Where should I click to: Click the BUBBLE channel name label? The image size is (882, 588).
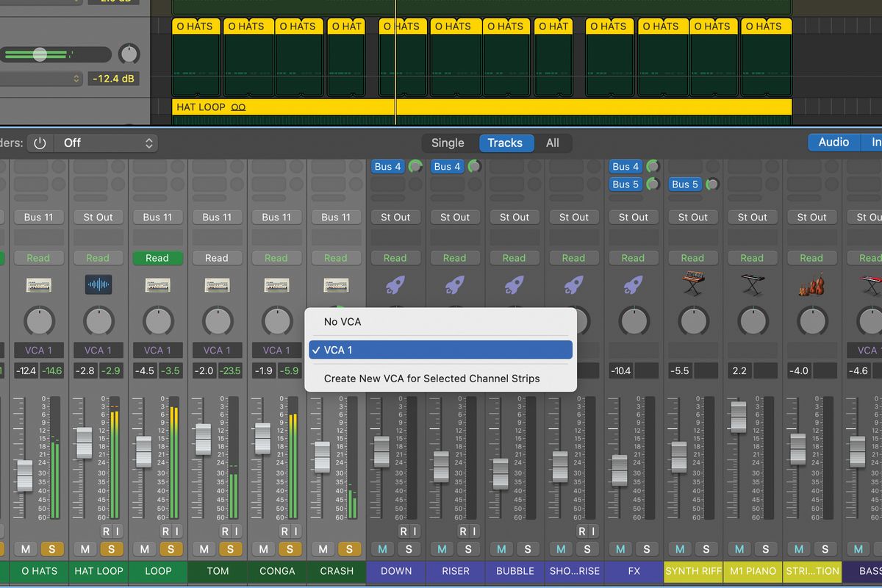[x=514, y=571]
